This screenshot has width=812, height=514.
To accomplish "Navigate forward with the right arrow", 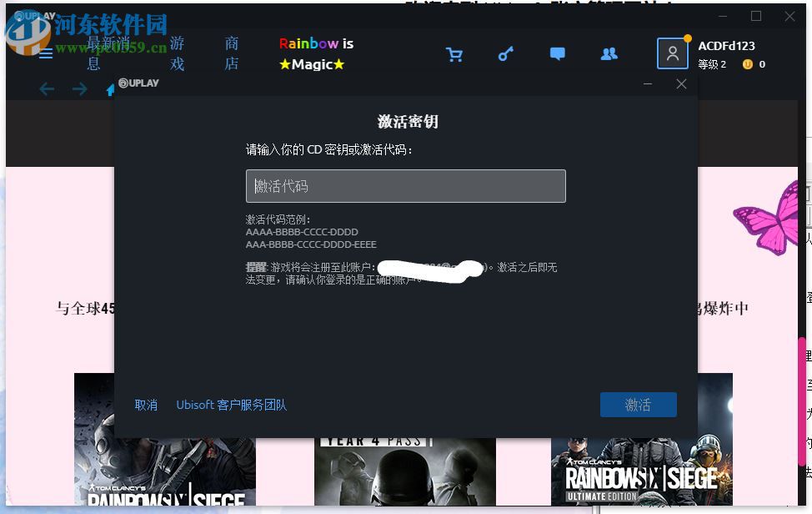I will (x=79, y=88).
